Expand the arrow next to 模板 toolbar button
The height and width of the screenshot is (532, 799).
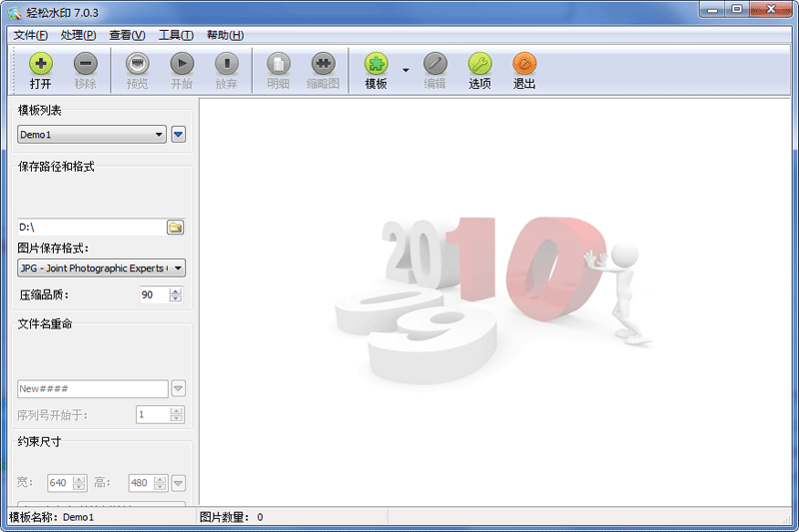click(405, 70)
